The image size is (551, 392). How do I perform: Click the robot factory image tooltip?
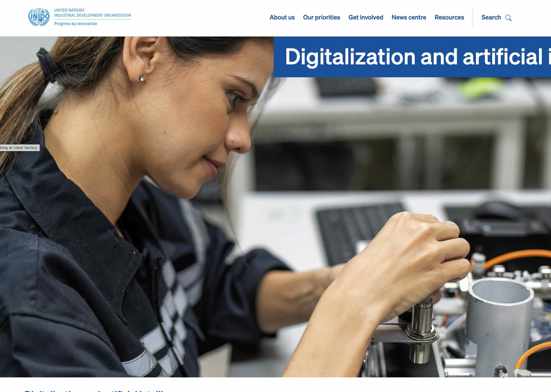[x=19, y=148]
